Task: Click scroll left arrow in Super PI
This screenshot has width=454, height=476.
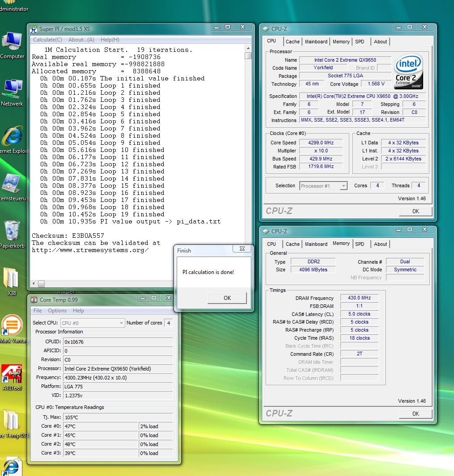Action: coord(34,283)
